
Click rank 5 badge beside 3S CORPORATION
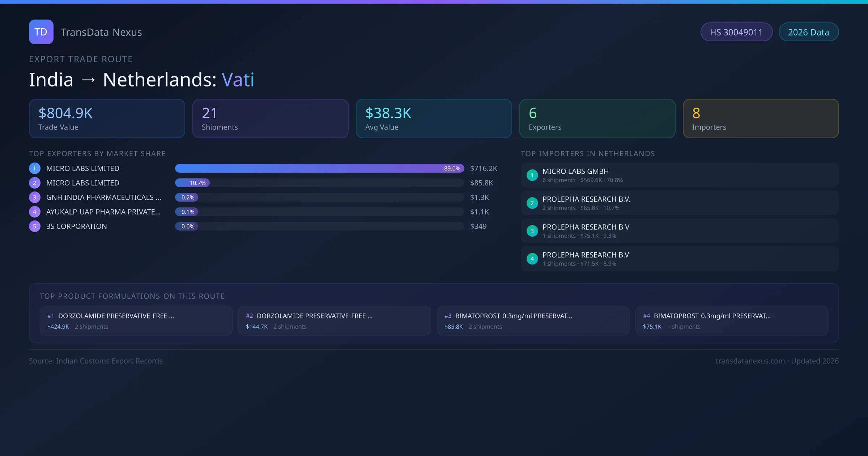[35, 226]
